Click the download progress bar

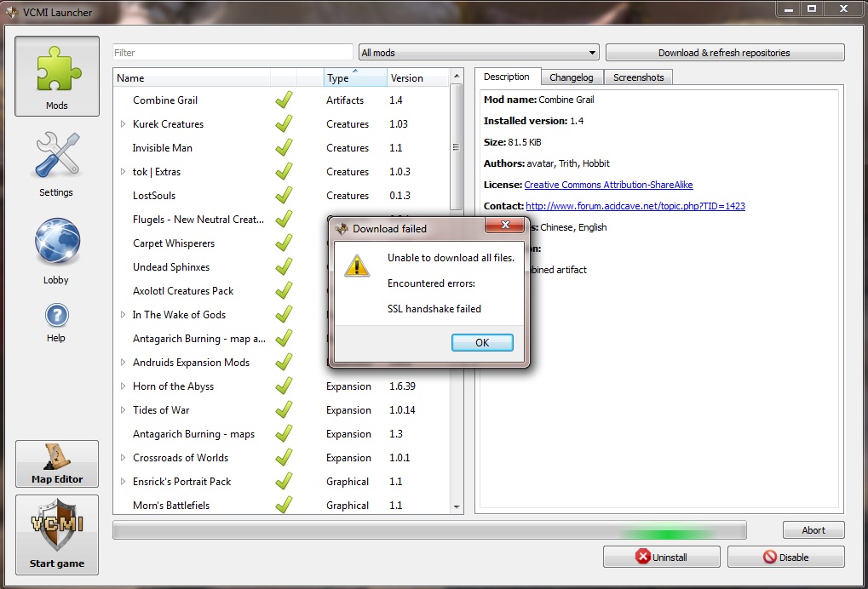point(429,529)
